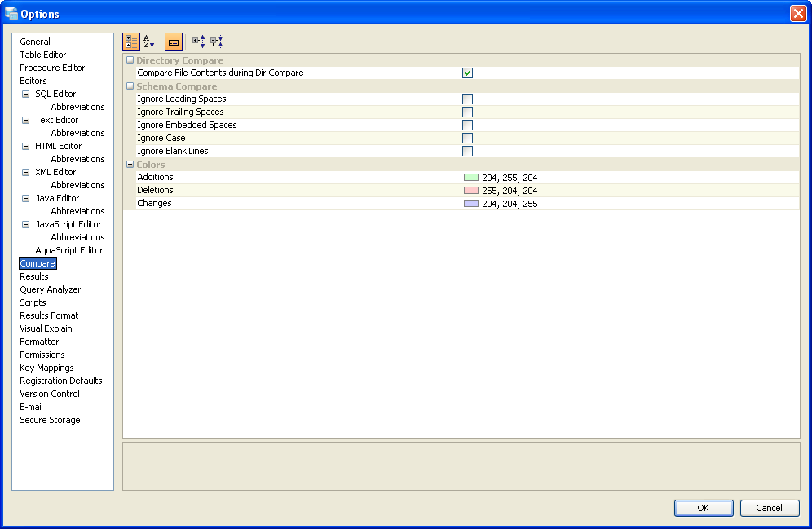Open the Table Editor options
This screenshot has width=812, height=529.
tap(43, 55)
